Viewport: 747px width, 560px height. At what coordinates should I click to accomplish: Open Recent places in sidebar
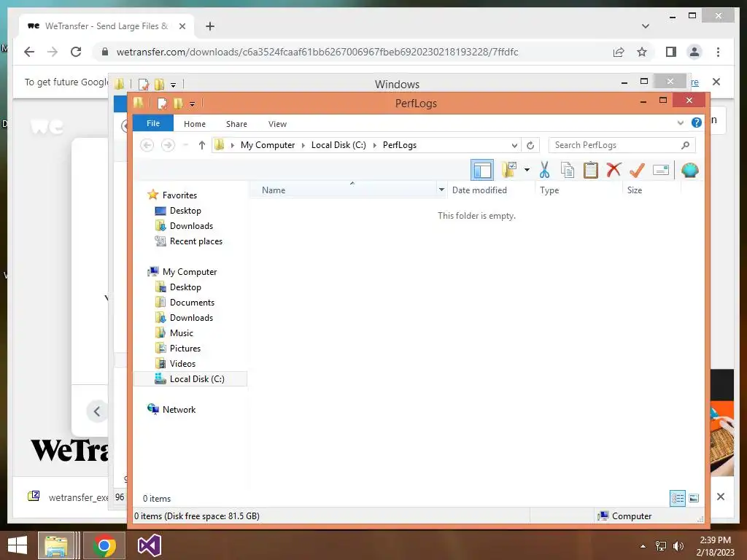pyautogui.click(x=189, y=241)
